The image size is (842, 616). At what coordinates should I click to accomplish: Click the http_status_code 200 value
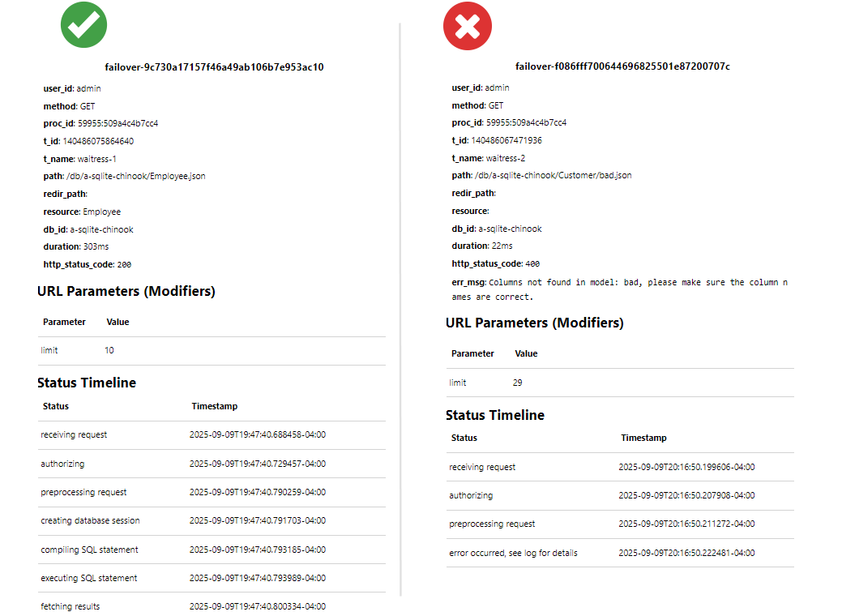coord(124,265)
